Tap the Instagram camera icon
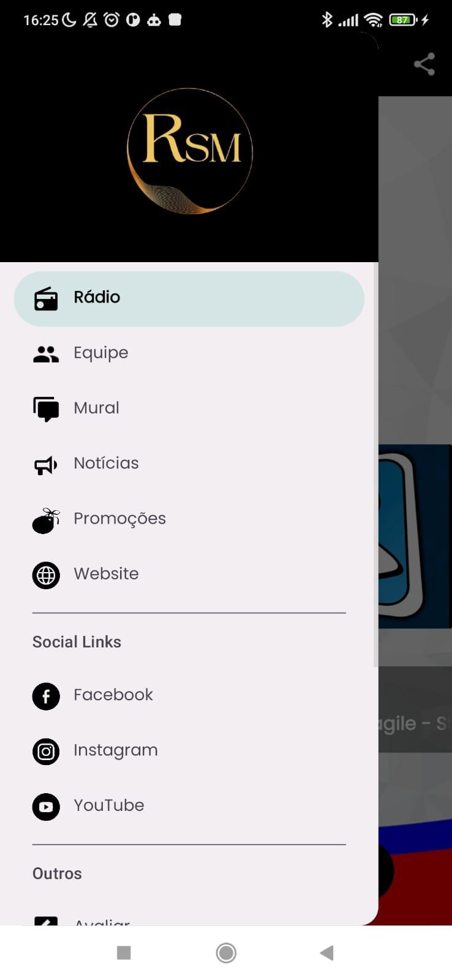 point(46,752)
